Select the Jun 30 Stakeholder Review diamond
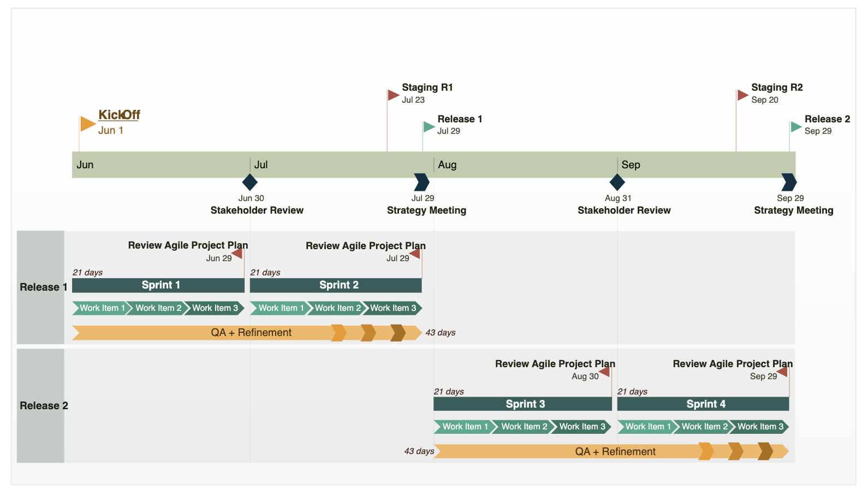This screenshot has height=495, width=868. (249, 182)
